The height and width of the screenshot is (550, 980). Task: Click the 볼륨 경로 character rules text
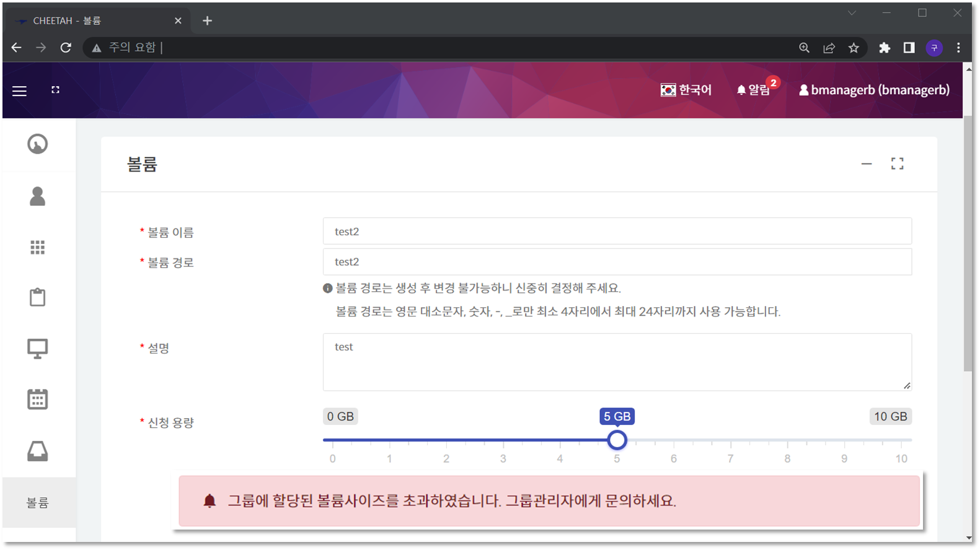[x=558, y=311]
